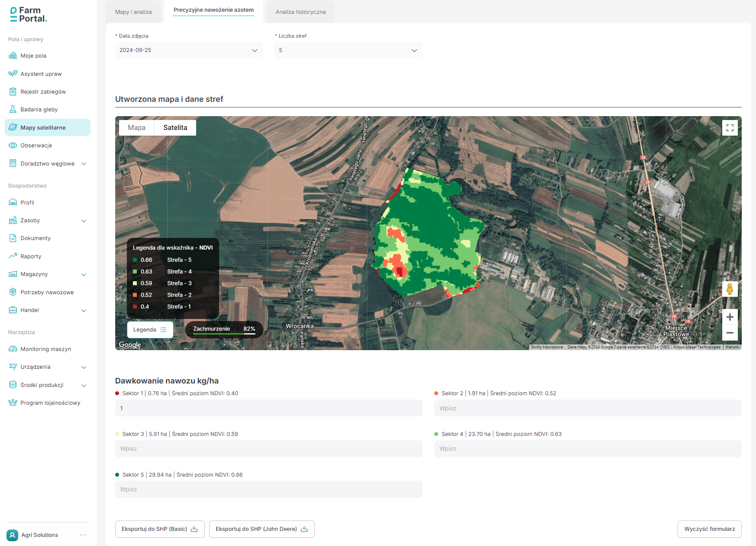Expand Handel submenu chevron

84,310
